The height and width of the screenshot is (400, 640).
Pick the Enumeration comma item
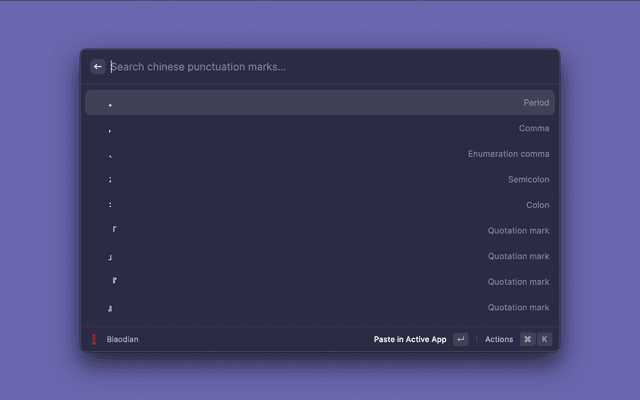tap(320, 154)
